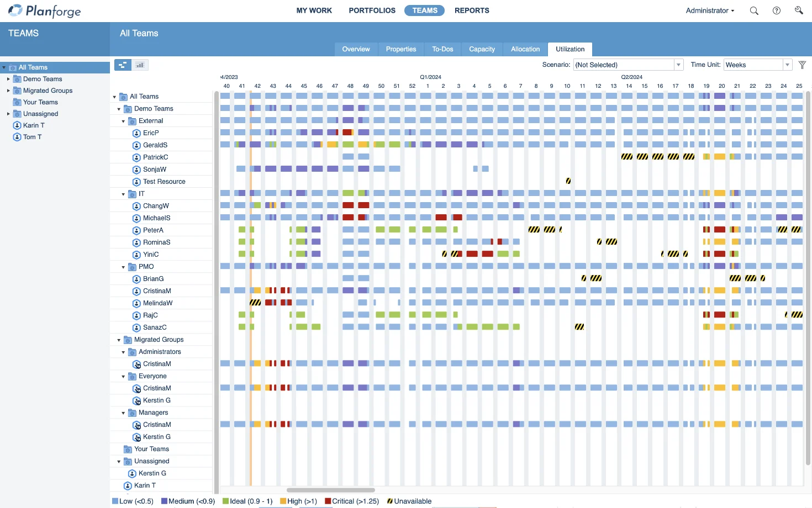This screenshot has height=508, width=812.
Task: Click the EricP resource icon
Action: [136, 133]
